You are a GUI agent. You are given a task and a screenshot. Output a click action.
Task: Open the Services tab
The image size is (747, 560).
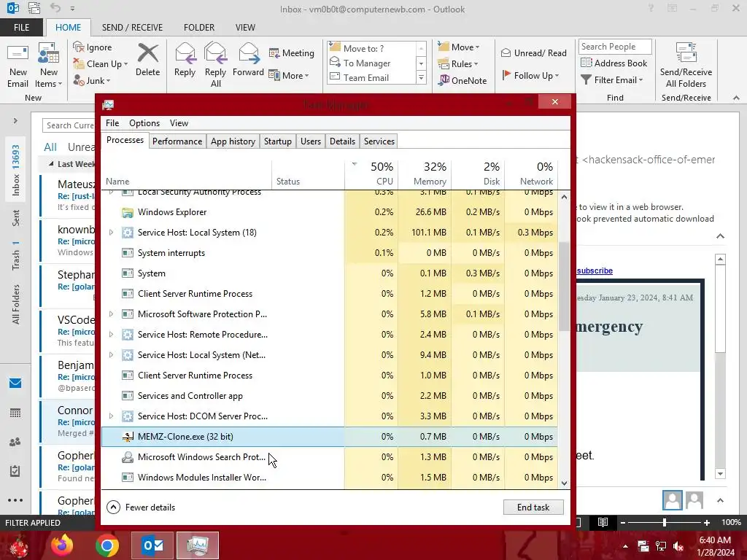coord(379,141)
